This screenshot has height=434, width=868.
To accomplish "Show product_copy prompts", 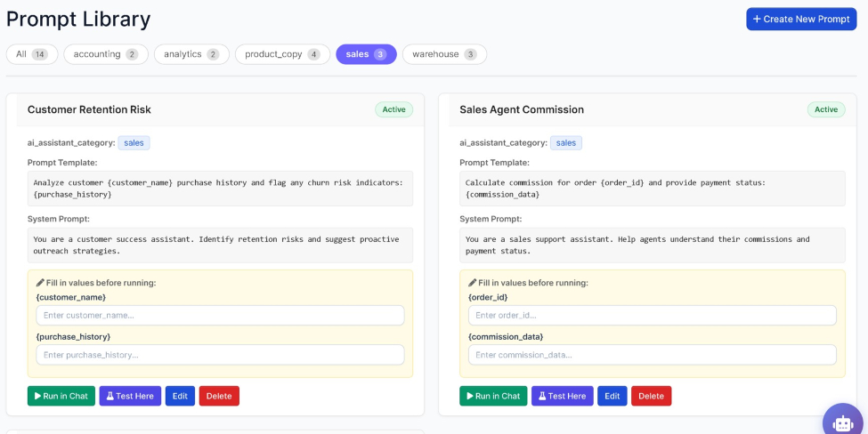I will pos(282,54).
